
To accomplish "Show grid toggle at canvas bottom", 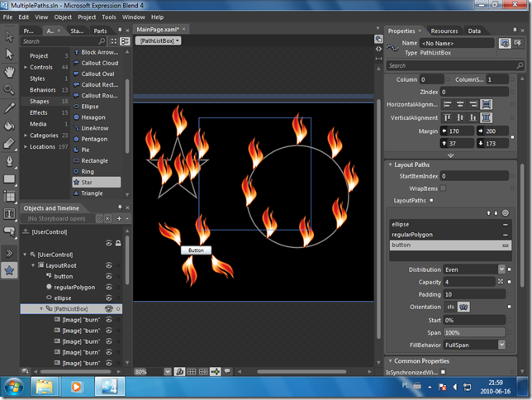I will tap(192, 372).
